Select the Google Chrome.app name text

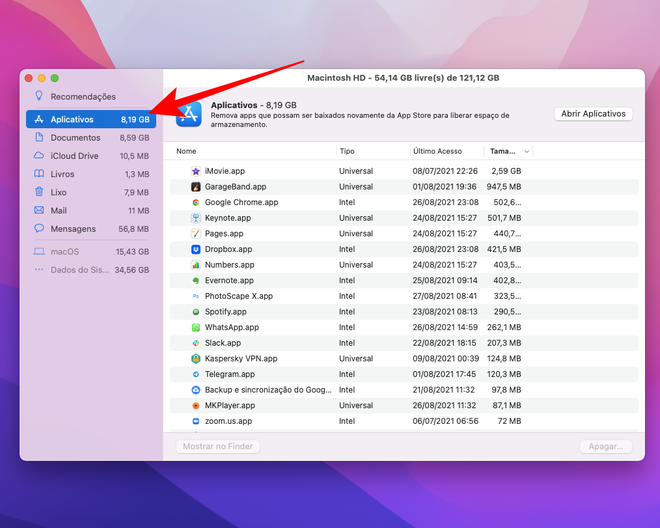click(x=241, y=202)
